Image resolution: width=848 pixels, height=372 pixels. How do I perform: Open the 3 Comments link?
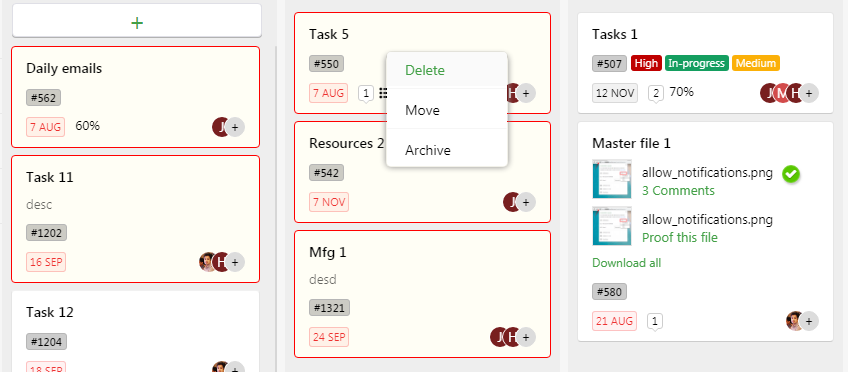678,191
